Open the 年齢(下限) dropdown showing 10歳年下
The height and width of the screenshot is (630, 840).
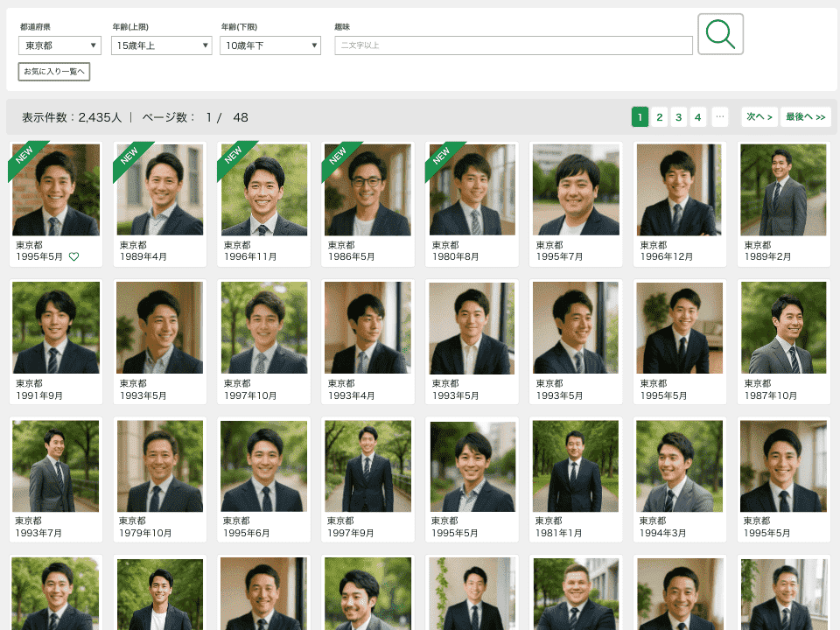[270, 45]
